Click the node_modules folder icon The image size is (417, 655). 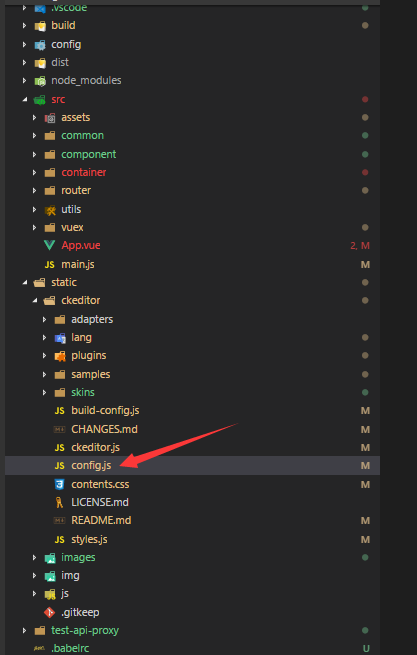pos(40,81)
